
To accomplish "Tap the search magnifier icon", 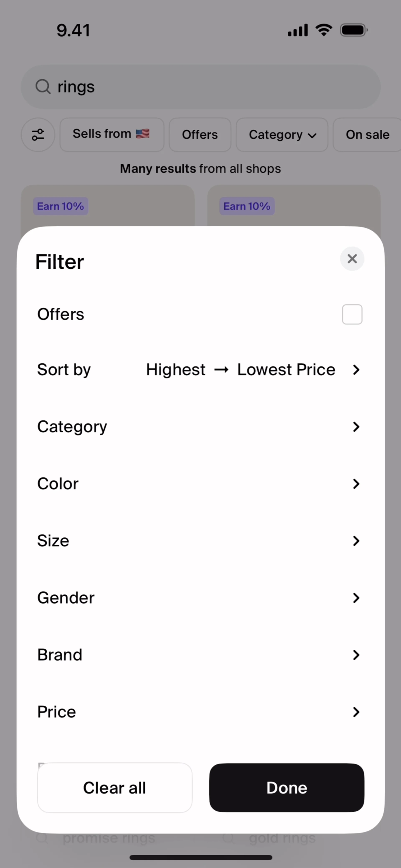I will pyautogui.click(x=43, y=87).
